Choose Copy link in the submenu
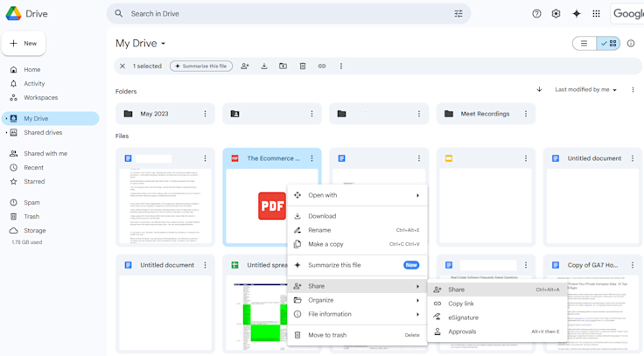The width and height of the screenshot is (644, 356). pyautogui.click(x=497, y=304)
